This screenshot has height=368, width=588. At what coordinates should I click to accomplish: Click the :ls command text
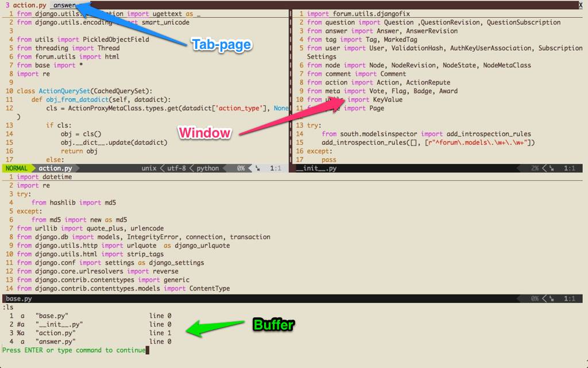[x=8, y=307]
